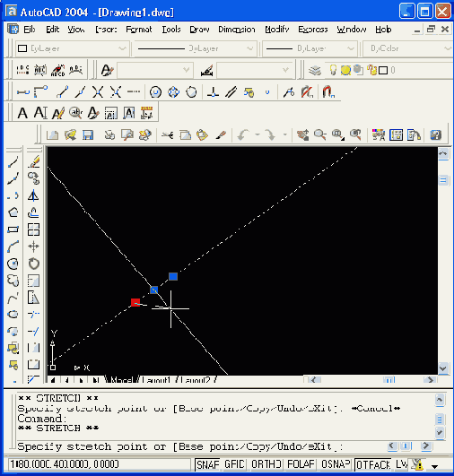This screenshot has width=454, height=476.
Task: Open the text style dropdown
Action: tap(155, 70)
